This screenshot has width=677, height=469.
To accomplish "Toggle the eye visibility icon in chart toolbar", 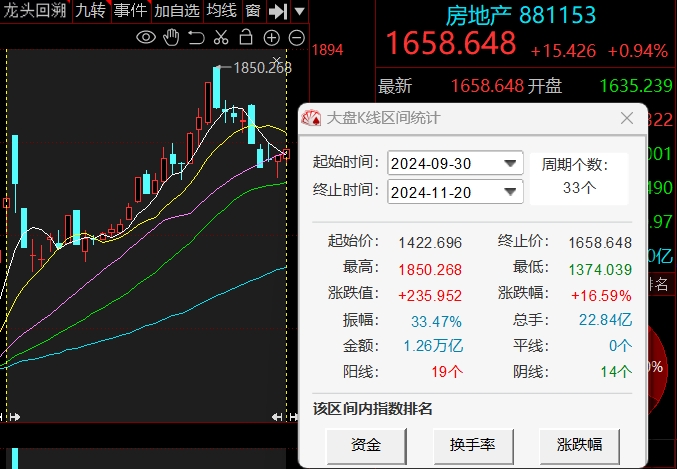I will pyautogui.click(x=146, y=38).
